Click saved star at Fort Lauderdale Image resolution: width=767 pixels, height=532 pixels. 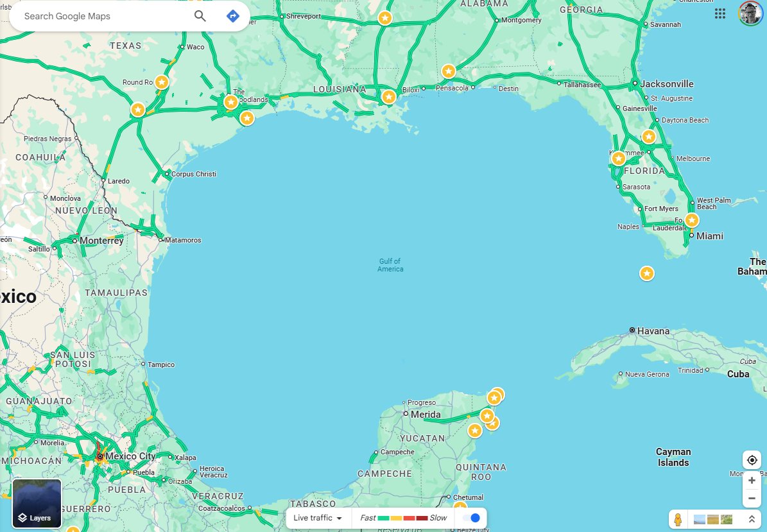[692, 221]
